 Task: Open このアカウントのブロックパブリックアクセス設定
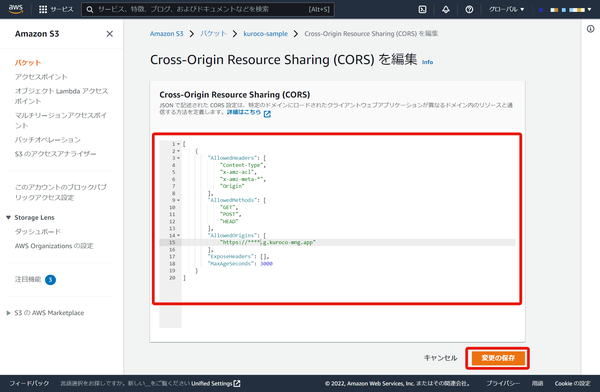click(60, 192)
